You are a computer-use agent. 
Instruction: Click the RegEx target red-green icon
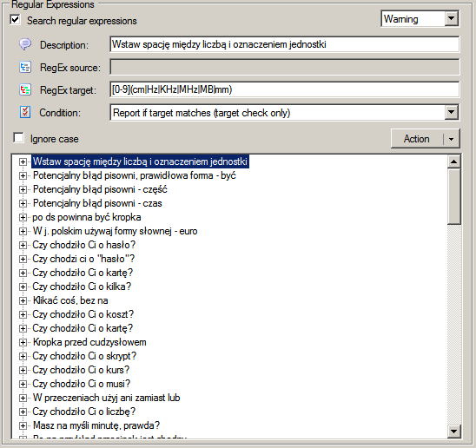click(x=25, y=89)
